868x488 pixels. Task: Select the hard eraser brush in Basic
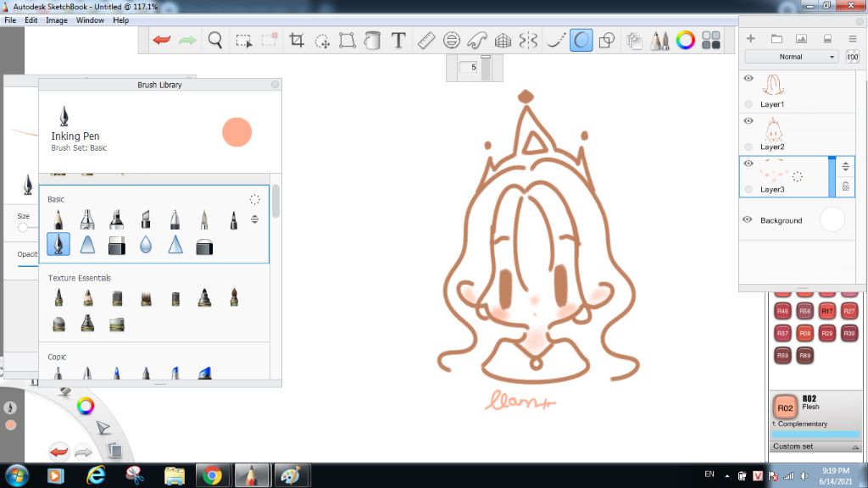pos(116,245)
